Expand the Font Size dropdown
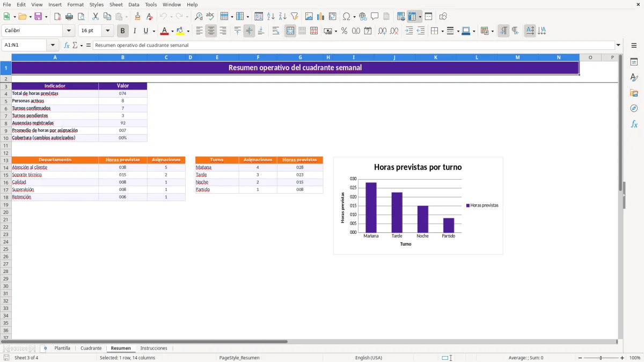The image size is (644, 362). [x=108, y=31]
